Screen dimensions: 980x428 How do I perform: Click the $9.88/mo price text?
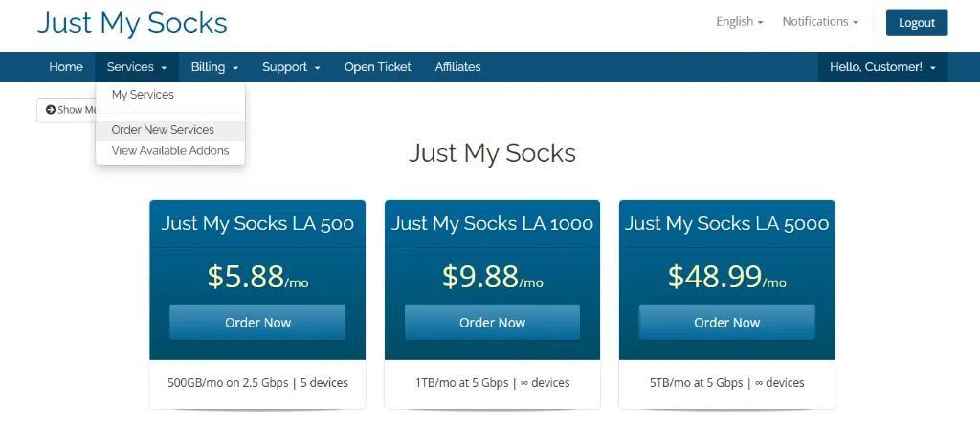point(493,277)
